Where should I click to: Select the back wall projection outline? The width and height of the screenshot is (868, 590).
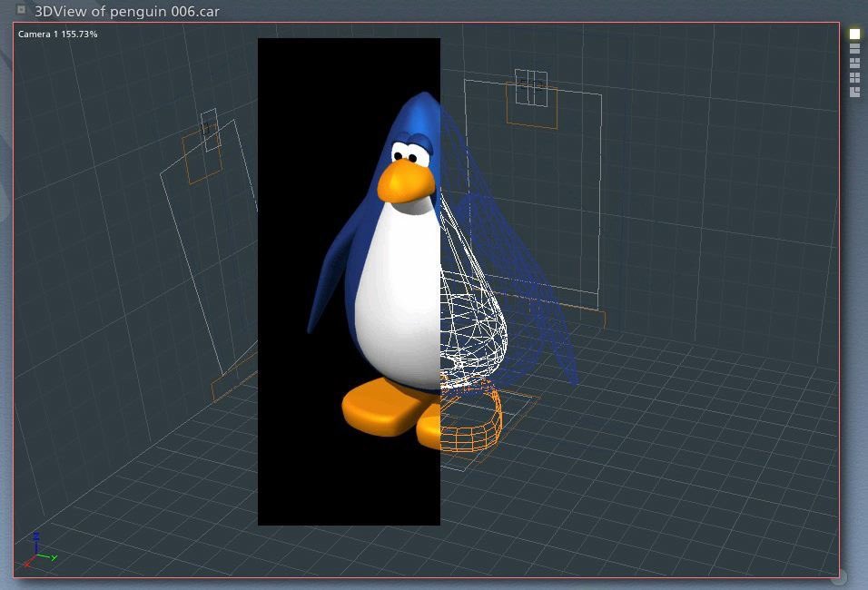click(534, 188)
